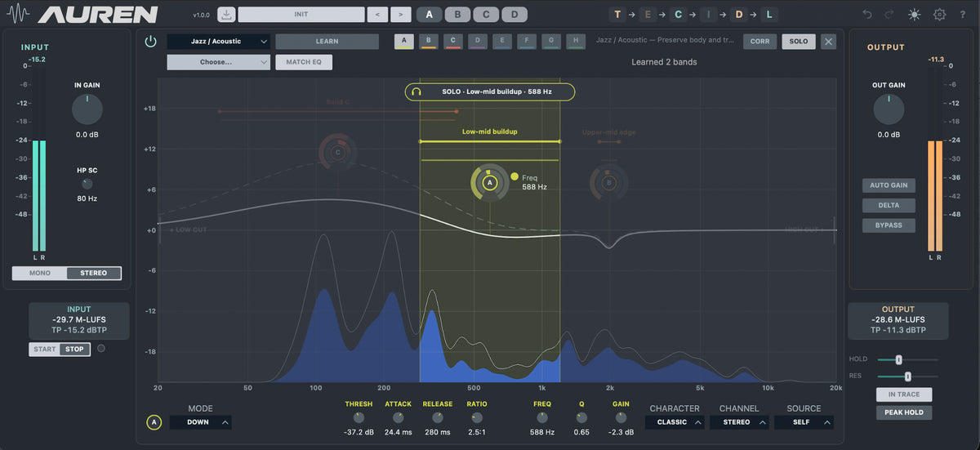Click band C node on the EQ graph
This screenshot has width=980, height=450.
coord(338,152)
